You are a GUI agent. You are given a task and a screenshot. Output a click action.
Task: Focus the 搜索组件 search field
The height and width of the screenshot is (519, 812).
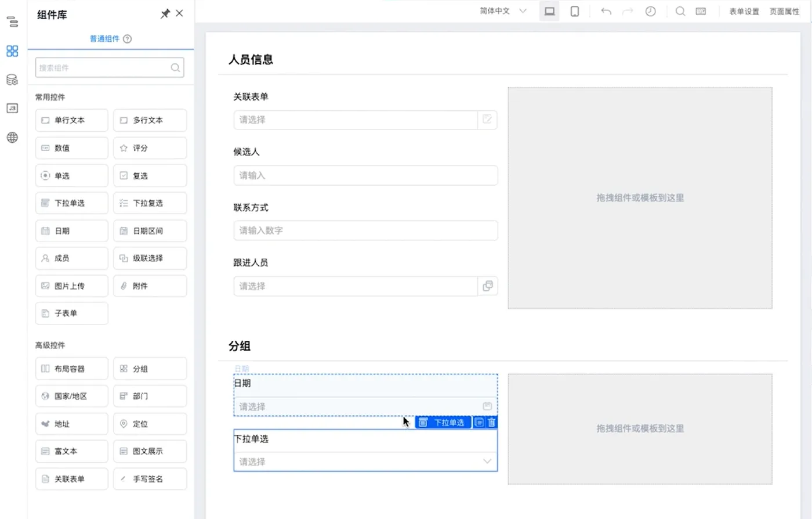click(110, 67)
